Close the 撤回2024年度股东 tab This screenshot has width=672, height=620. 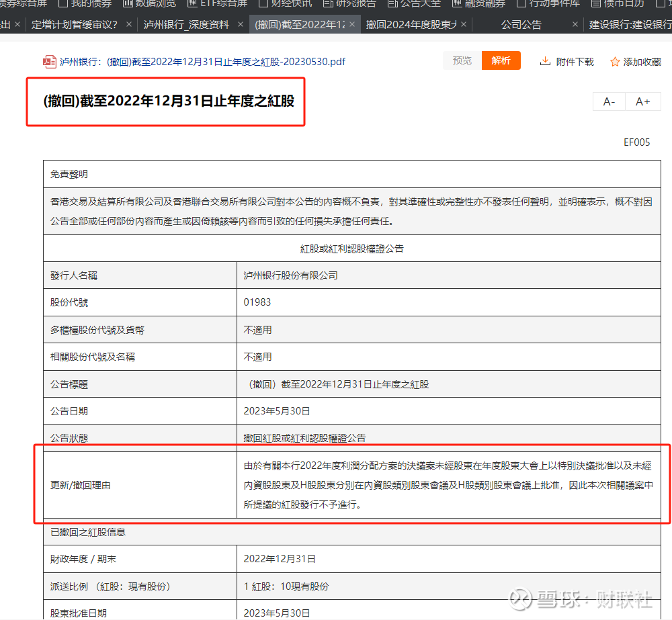(x=463, y=24)
